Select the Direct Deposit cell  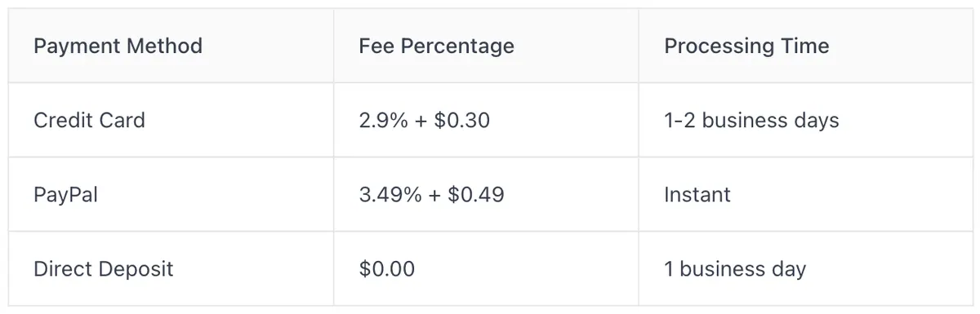[x=171, y=268]
